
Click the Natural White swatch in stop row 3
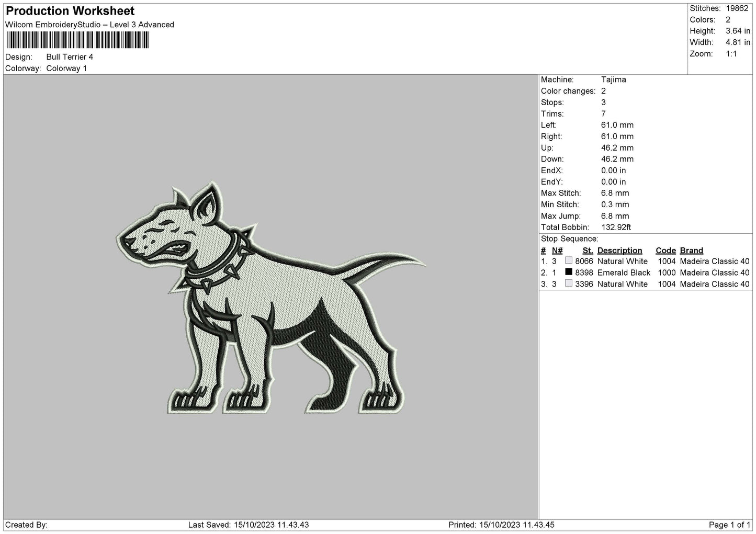569,283
